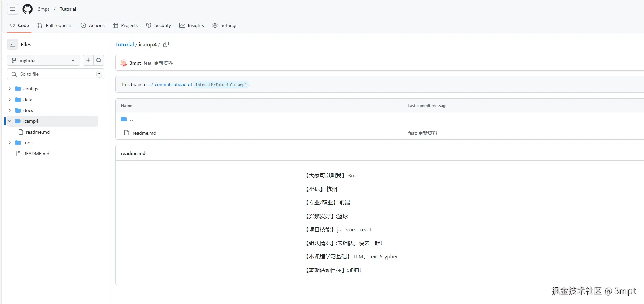This screenshot has width=644, height=304.
Task: Open the 3mpt owner profile link
Action: pos(44,9)
